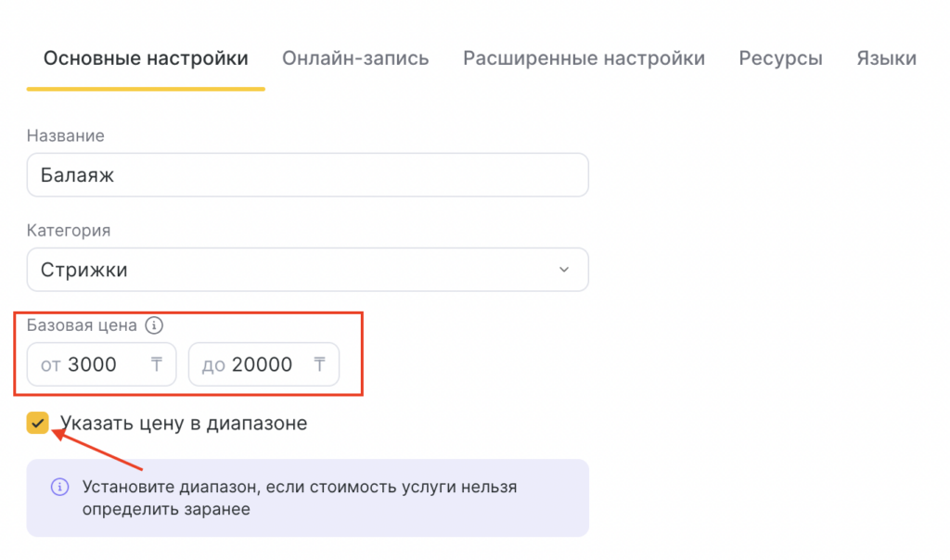Click the Категория field label
This screenshot has width=950, height=560.
click(68, 230)
